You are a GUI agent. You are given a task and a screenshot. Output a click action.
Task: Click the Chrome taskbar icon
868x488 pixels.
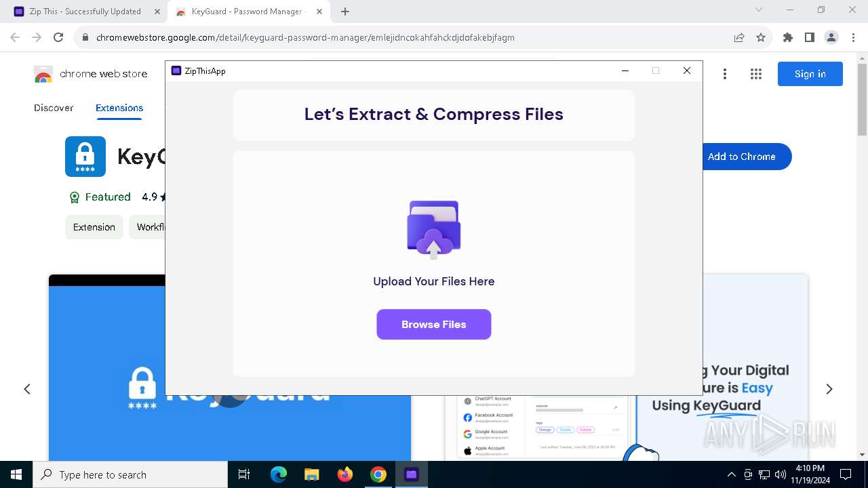[x=378, y=474]
